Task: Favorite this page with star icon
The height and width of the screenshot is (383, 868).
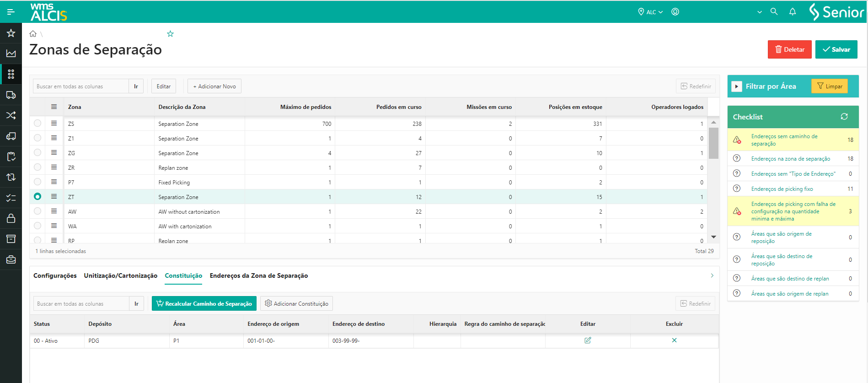Action: pyautogui.click(x=171, y=34)
